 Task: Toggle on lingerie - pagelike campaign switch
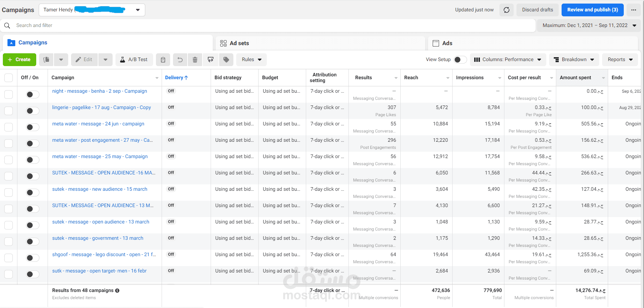pyautogui.click(x=33, y=111)
